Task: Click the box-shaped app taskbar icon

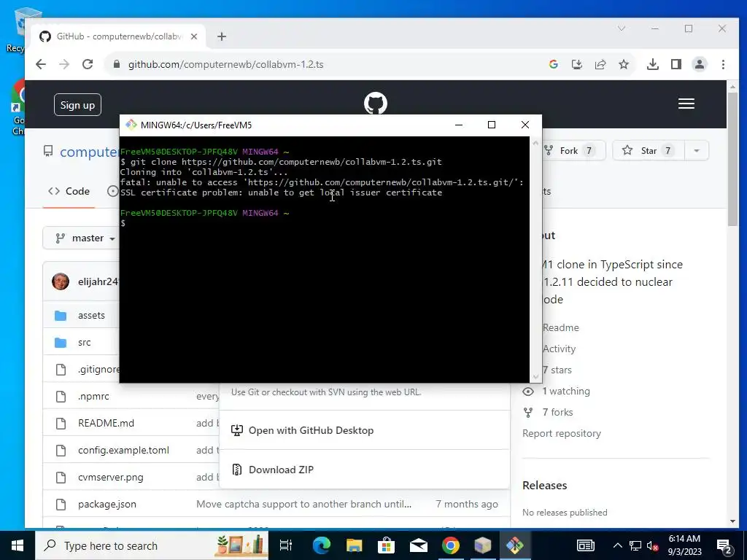Action: (483, 545)
